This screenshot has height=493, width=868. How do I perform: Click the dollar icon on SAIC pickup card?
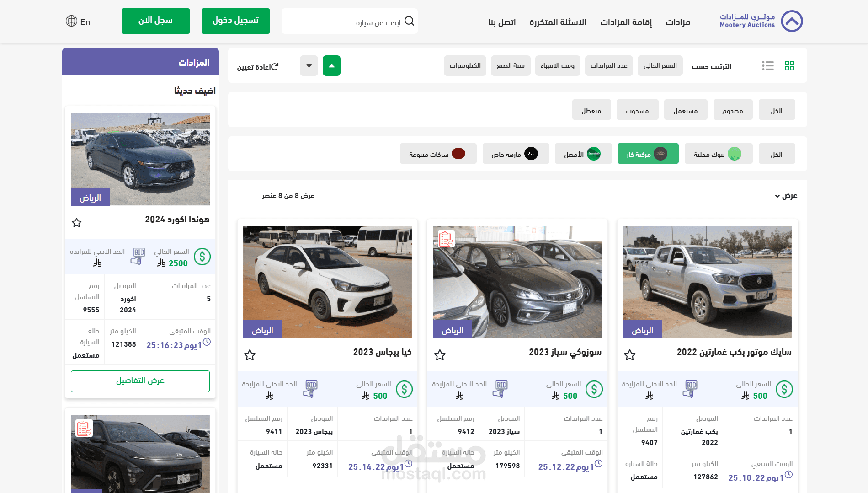pyautogui.click(x=784, y=389)
